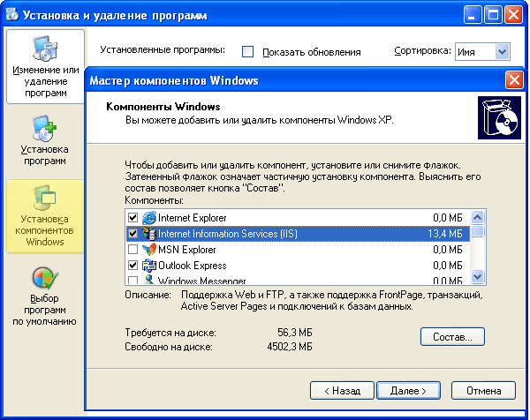Toggle the Показать обновления checkbox

coord(248,52)
